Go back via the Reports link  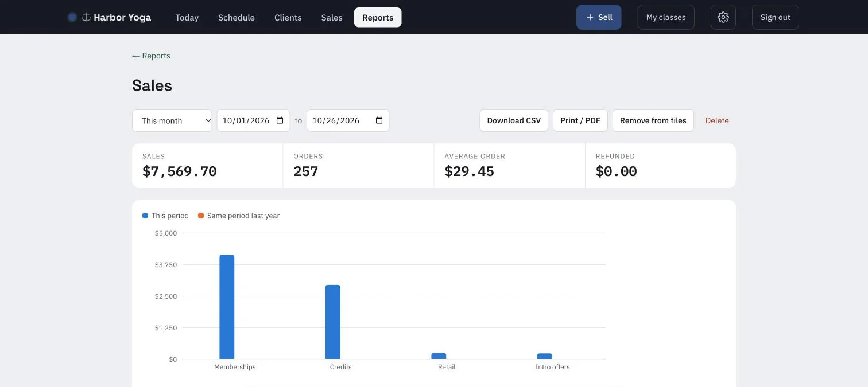[x=151, y=56]
